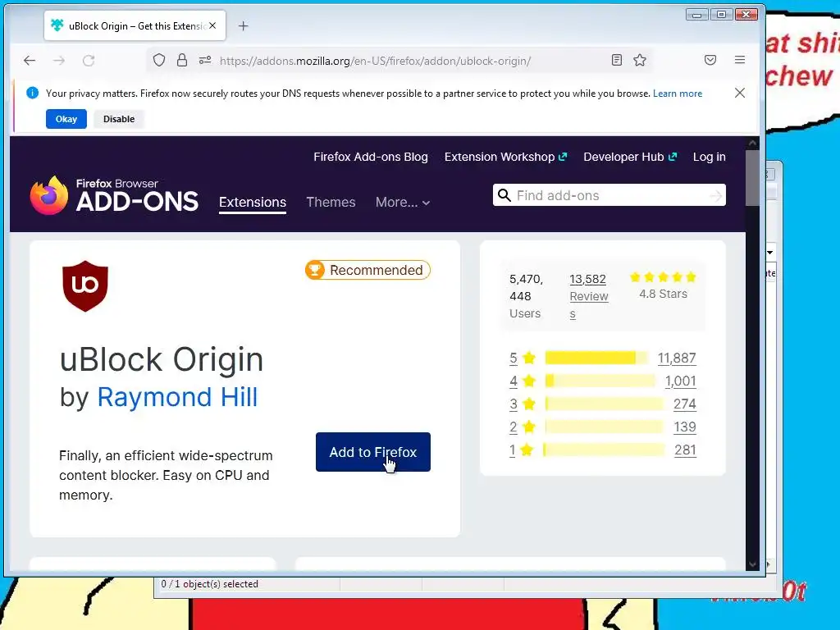840x630 pixels.
Task: Click the Firefox Browser Add-ons logo
Action: click(x=114, y=195)
